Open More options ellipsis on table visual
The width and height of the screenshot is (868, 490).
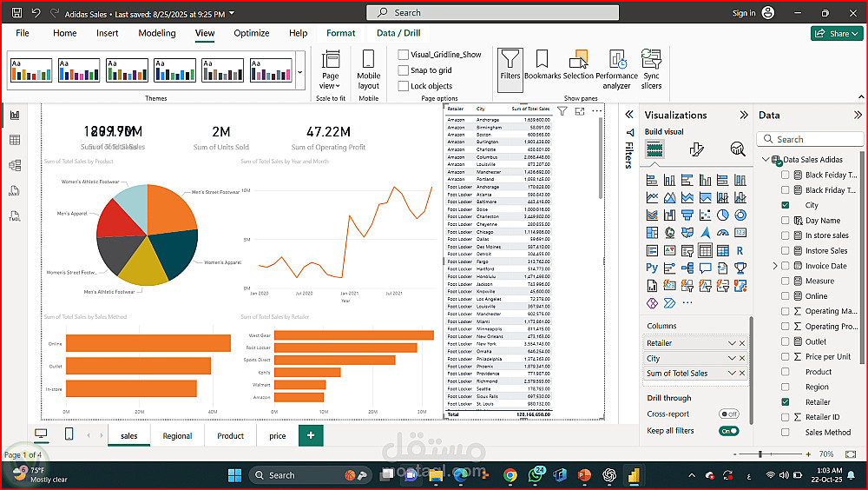(597, 111)
